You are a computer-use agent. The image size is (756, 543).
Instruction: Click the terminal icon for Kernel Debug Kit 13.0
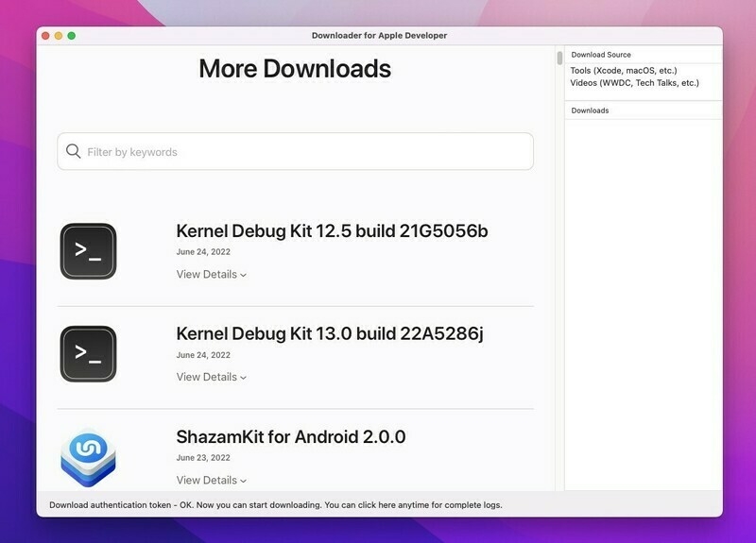[88, 353]
